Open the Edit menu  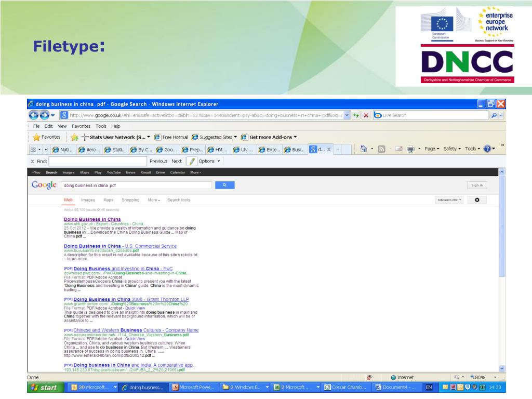coord(48,126)
